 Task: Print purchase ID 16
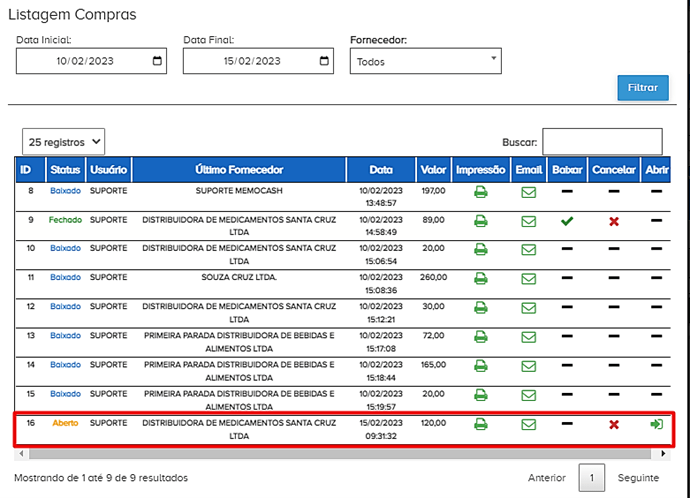point(480,425)
